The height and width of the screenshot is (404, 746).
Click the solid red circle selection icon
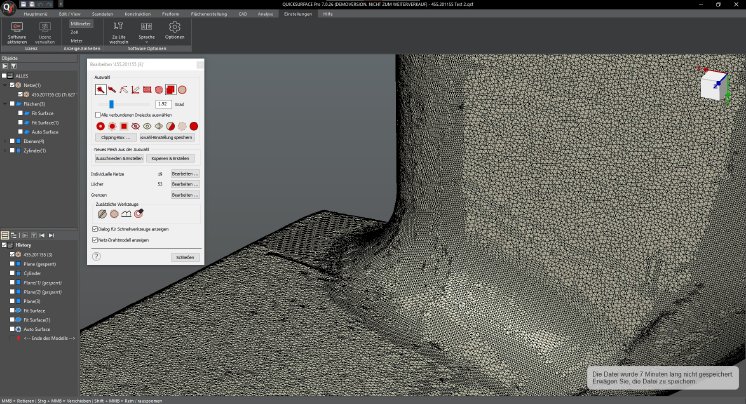[194, 127]
